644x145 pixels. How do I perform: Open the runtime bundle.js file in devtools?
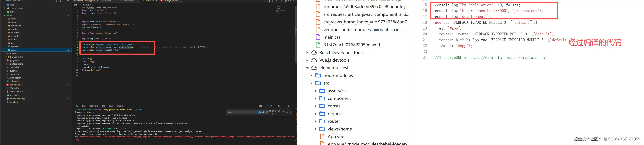coord(365,7)
